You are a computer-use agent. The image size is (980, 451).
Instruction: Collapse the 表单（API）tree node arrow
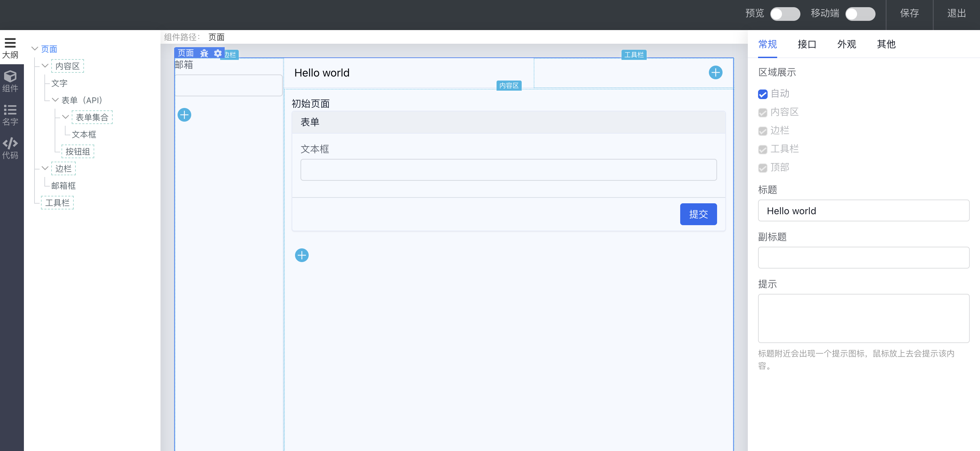pyautogui.click(x=55, y=100)
